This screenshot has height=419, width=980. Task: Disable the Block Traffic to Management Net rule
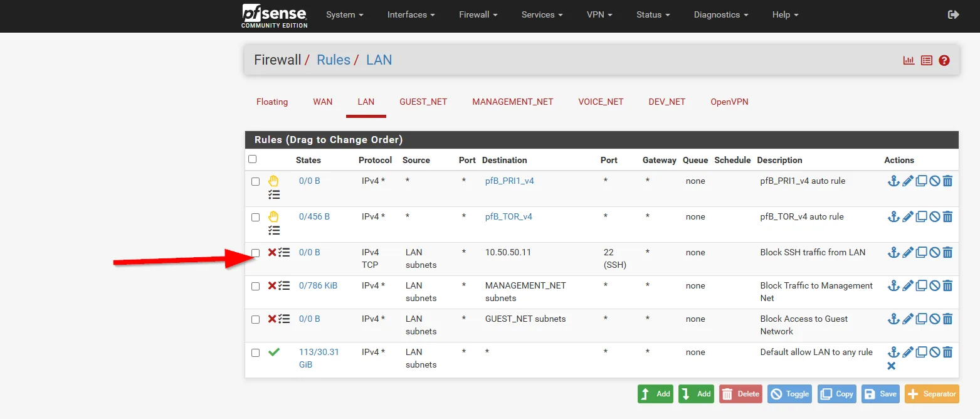point(934,286)
